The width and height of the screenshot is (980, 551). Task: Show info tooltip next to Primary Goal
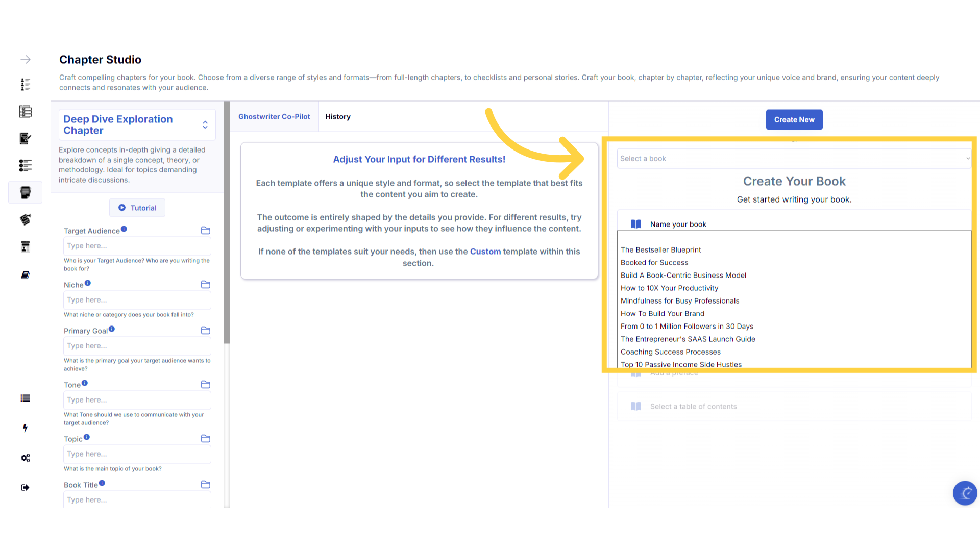click(112, 329)
